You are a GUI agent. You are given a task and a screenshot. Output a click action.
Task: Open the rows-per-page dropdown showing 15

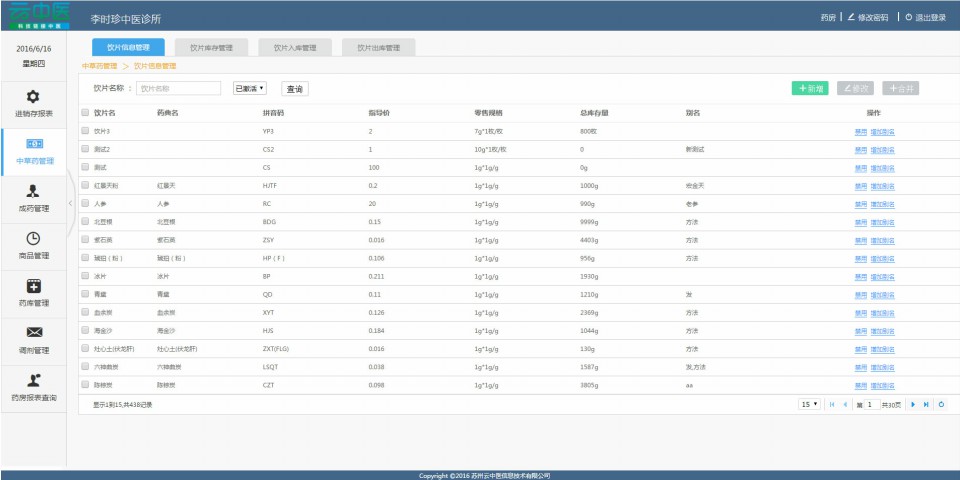point(808,404)
